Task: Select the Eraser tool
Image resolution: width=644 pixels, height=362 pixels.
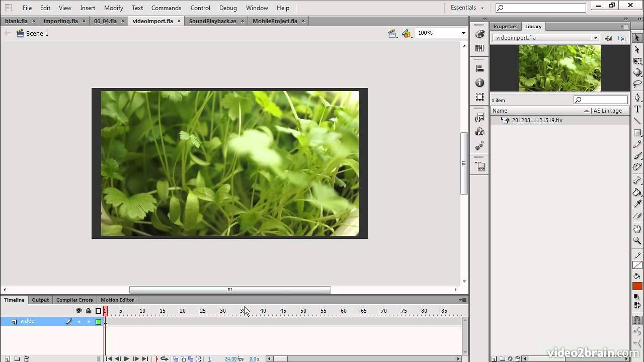Action: (637, 216)
